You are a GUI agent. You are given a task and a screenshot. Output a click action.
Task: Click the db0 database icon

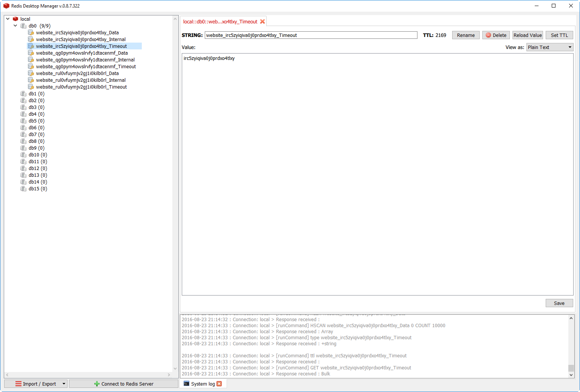click(23, 26)
